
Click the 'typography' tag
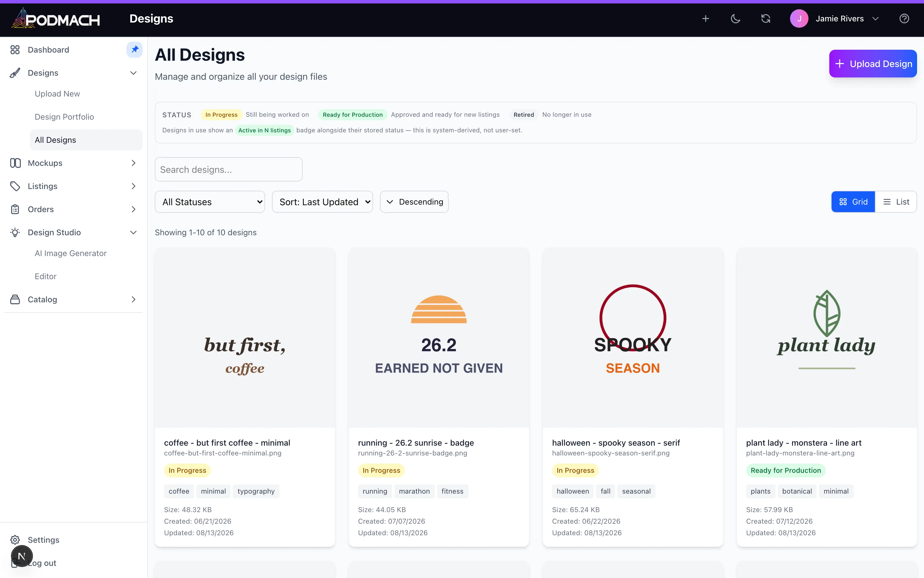pyautogui.click(x=256, y=491)
